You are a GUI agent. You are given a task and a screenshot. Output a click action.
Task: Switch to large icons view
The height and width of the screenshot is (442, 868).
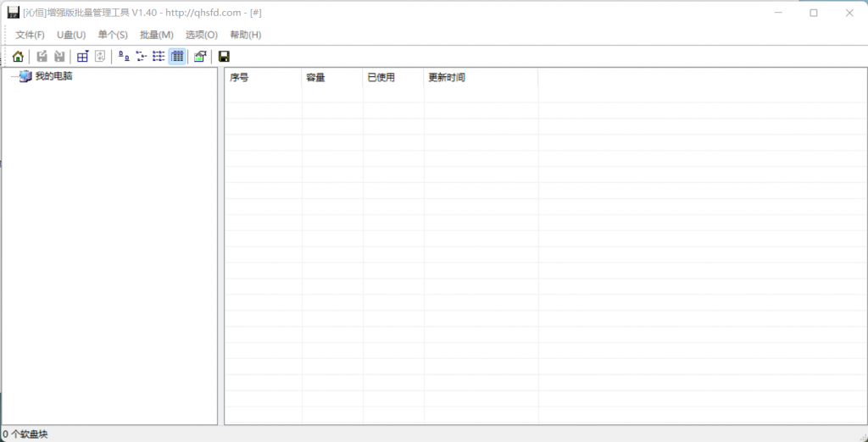pyautogui.click(x=124, y=57)
